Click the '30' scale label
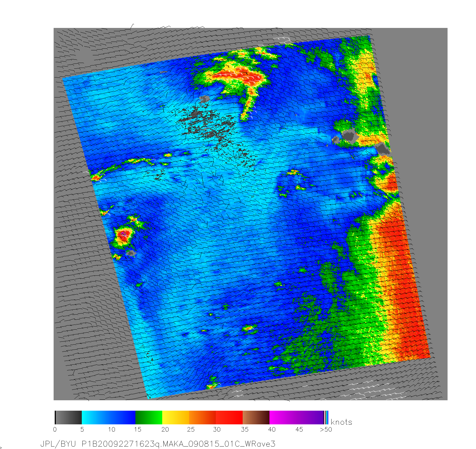476x449 pixels. pyautogui.click(x=217, y=429)
